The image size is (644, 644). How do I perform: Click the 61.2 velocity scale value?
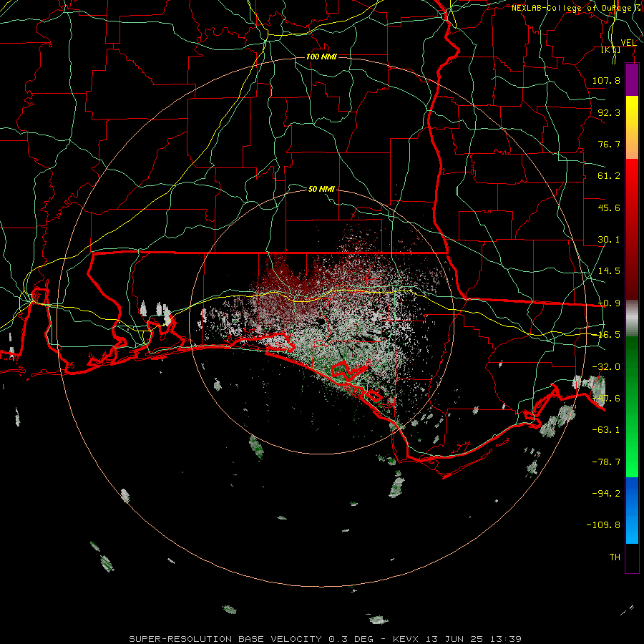pos(609,176)
